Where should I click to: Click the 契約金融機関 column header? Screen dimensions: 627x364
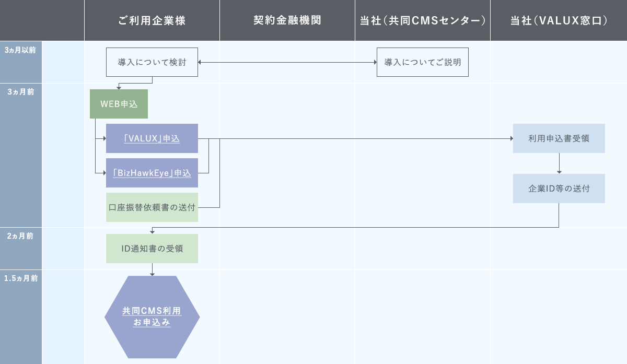pyautogui.click(x=287, y=20)
